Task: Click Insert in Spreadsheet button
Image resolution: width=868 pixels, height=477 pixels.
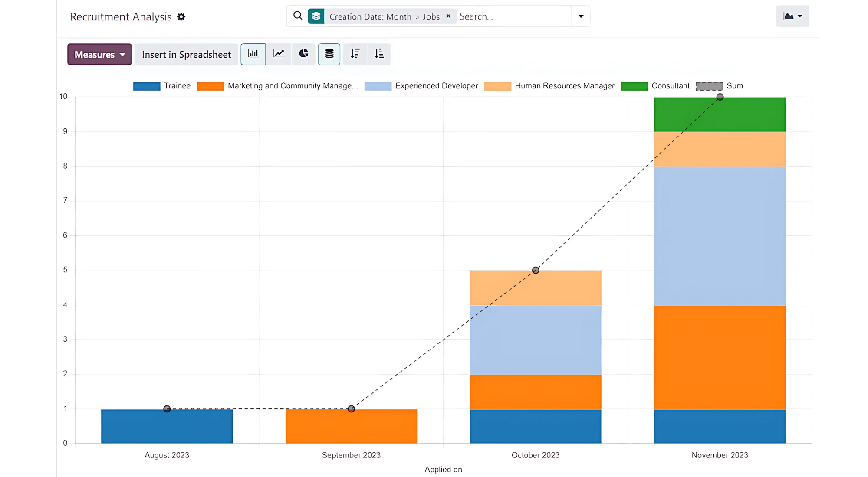Action: pos(186,54)
